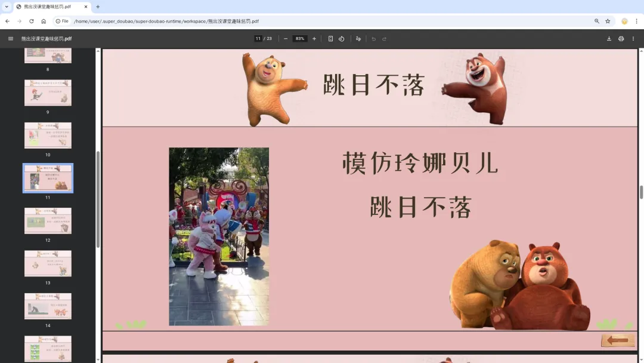644x363 pixels.
Task: Click the wooden back arrow sign
Action: (618, 340)
